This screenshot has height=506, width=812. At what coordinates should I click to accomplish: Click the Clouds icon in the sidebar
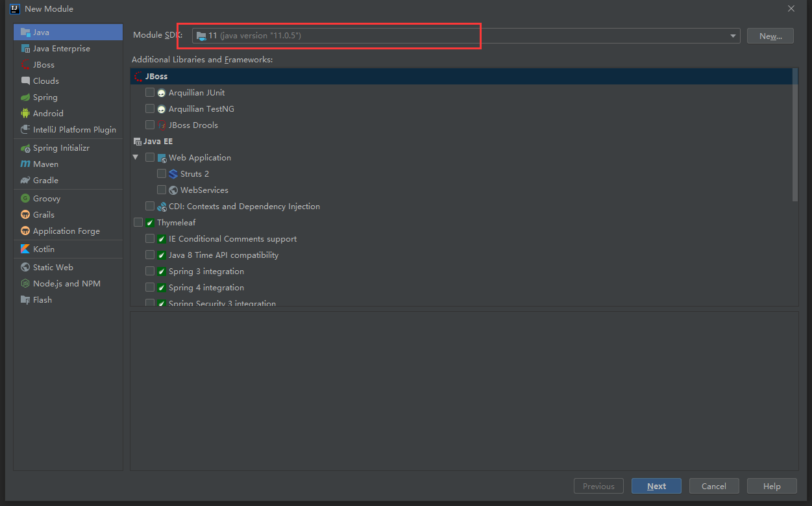coord(25,81)
